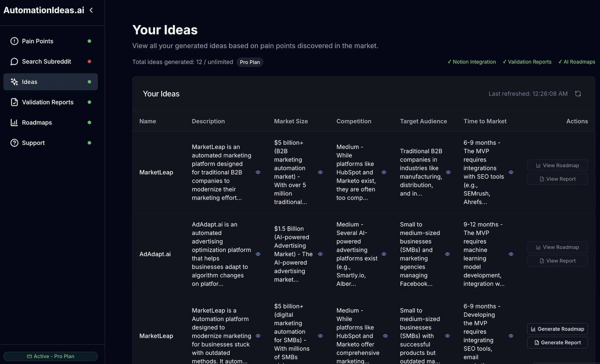The image size is (600, 364).
Task: Select the Pain Points alert icon in sidebar
Action: click(14, 41)
